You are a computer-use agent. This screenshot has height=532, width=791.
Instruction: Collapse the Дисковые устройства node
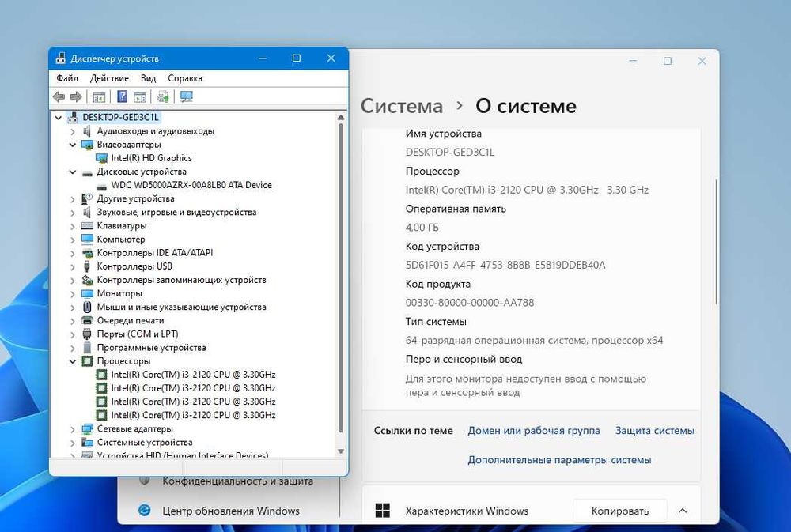click(73, 172)
